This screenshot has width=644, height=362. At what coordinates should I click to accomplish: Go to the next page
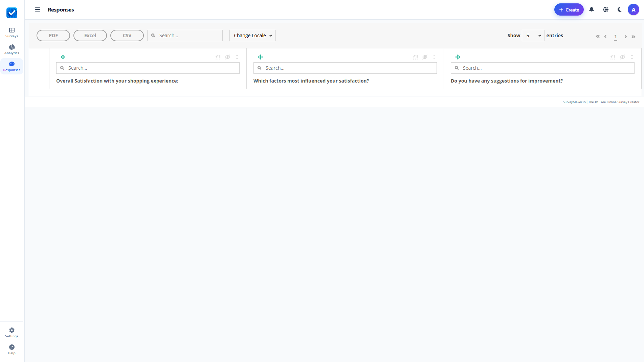[626, 37]
